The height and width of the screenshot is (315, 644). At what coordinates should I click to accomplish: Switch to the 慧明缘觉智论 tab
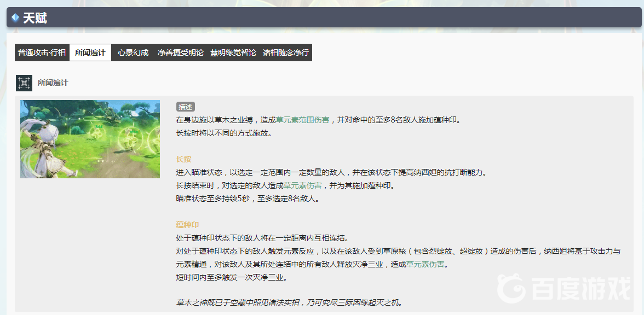(x=233, y=52)
